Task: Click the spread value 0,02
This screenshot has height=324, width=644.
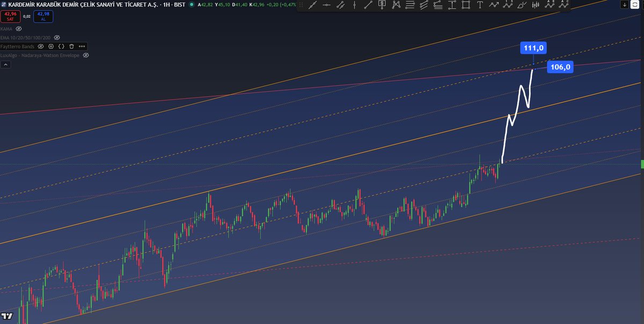Action: pos(27,16)
